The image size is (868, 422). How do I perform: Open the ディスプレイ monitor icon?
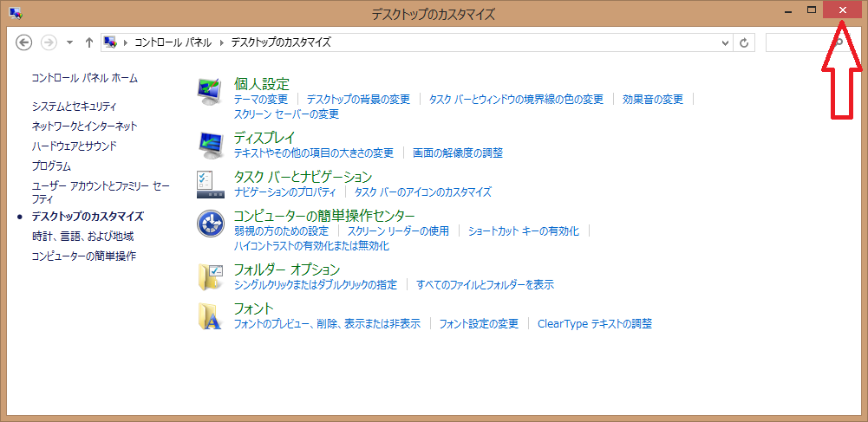(x=211, y=144)
